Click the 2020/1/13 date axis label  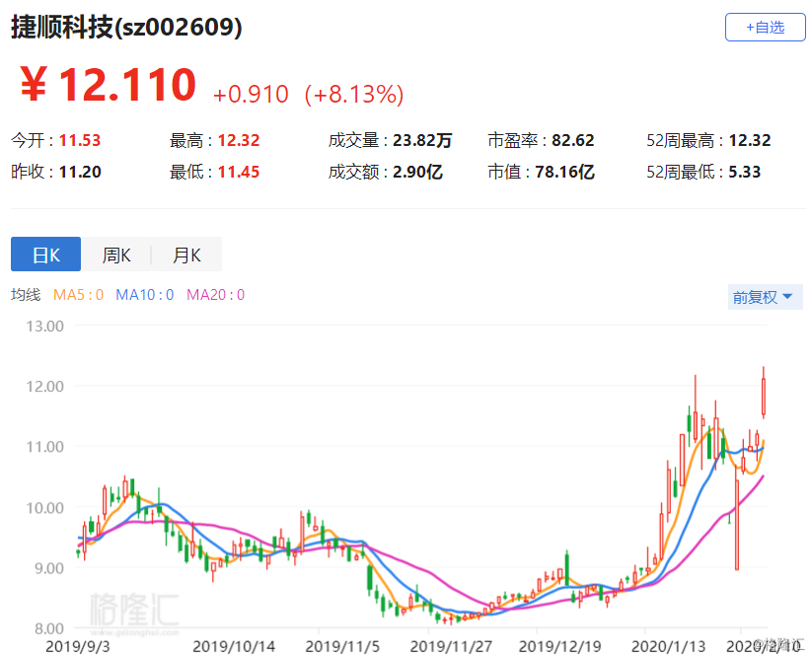coord(669,646)
